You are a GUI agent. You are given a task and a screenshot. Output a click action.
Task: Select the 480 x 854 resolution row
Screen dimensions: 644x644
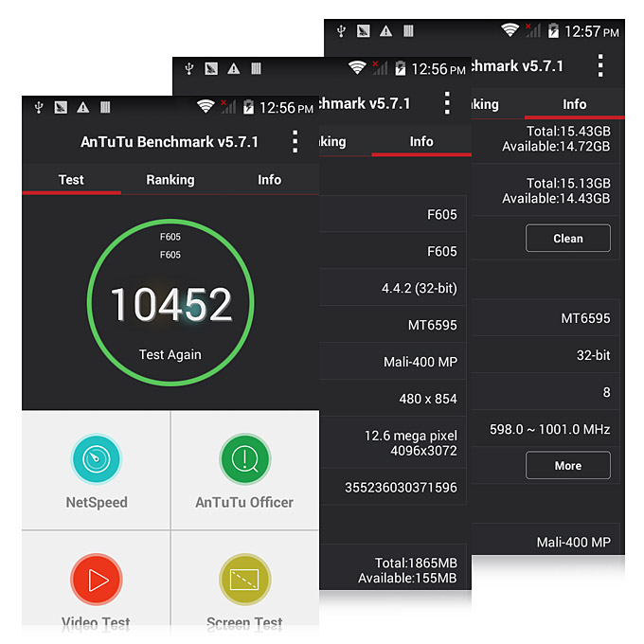396,399
